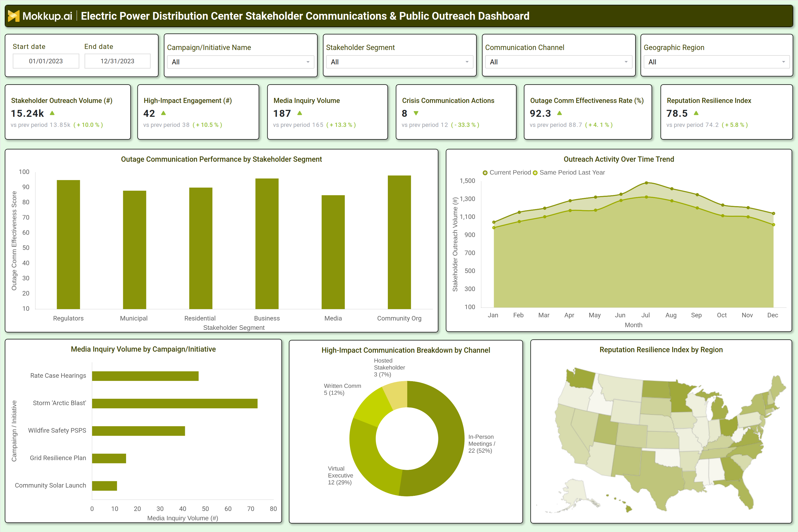Click the 'Reputation Resilience Index by Region' title
Image resolution: width=798 pixels, height=532 pixels.
[x=661, y=350]
